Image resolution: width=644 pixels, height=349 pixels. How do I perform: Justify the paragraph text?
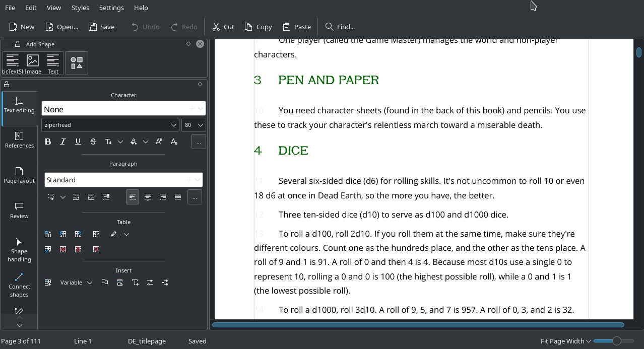[178, 197]
